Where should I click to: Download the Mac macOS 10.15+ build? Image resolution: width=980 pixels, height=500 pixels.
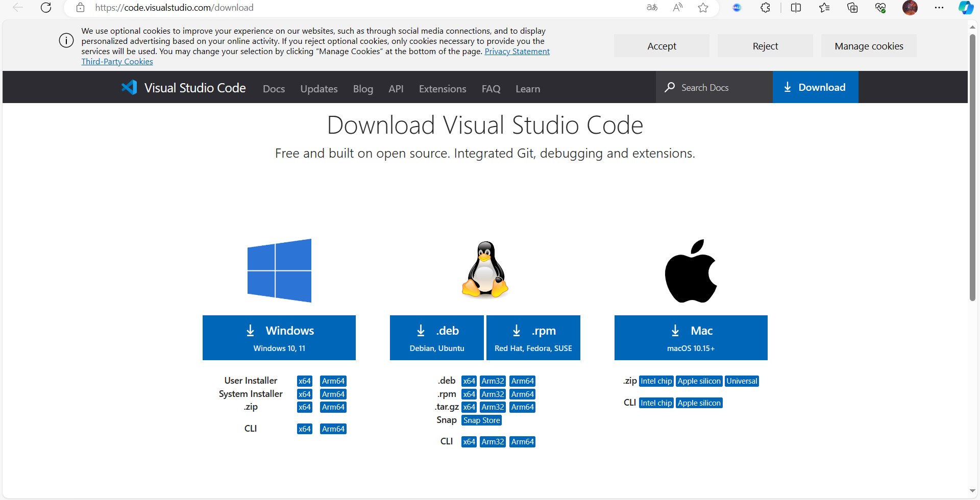click(x=691, y=338)
